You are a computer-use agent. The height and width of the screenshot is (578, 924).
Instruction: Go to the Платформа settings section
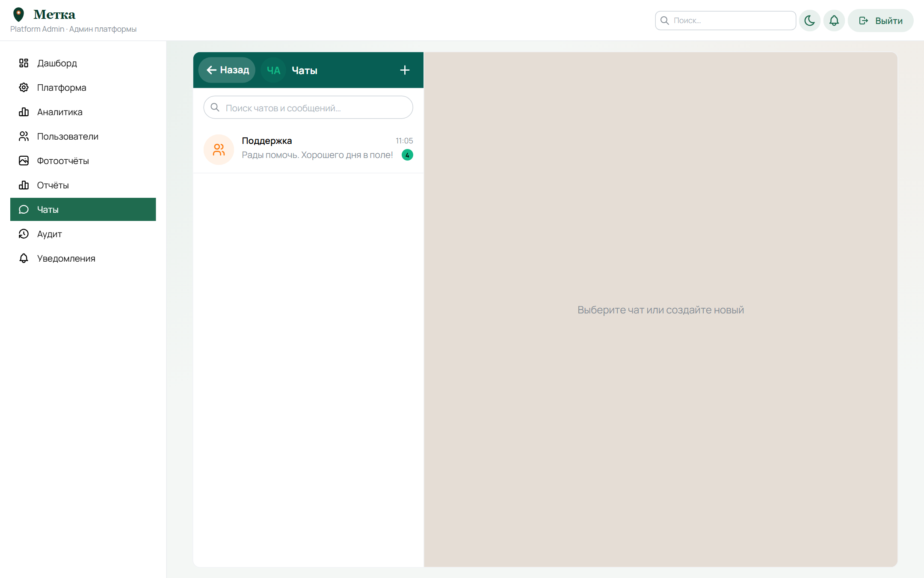[x=83, y=88]
